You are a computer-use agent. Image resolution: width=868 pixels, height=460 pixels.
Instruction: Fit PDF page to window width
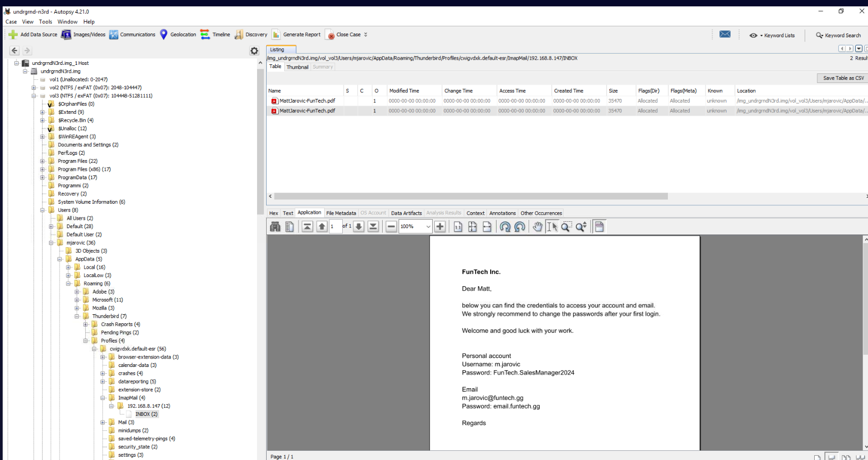pyautogui.click(x=487, y=227)
